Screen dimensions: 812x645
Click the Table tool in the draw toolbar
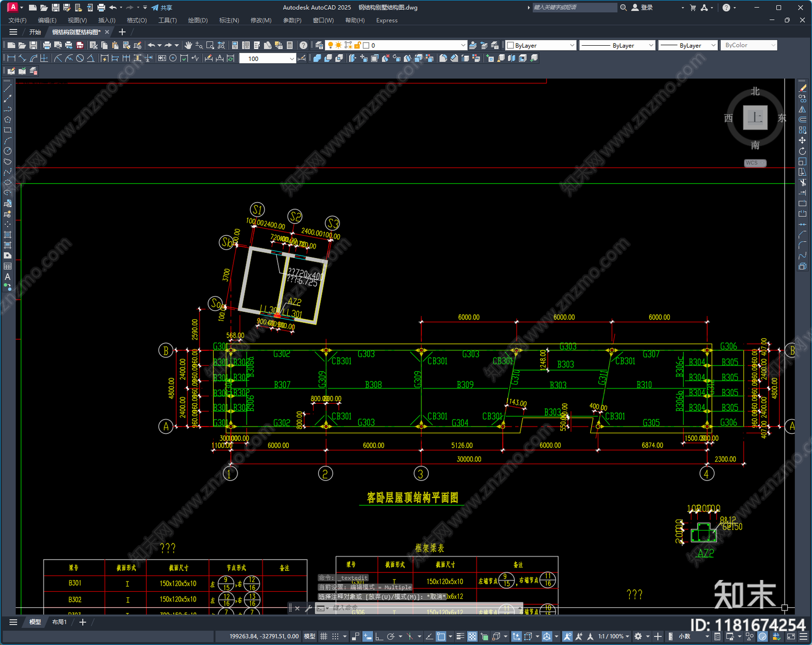pos(8,266)
